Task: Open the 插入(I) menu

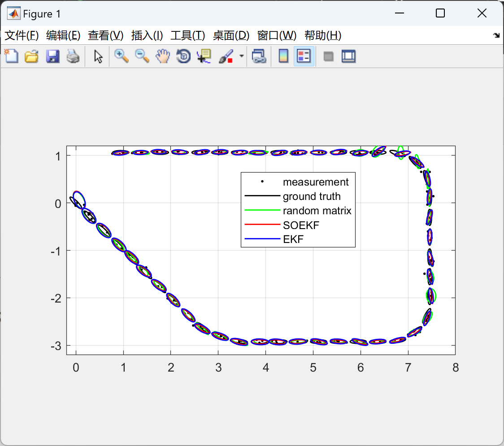Action: pyautogui.click(x=147, y=35)
